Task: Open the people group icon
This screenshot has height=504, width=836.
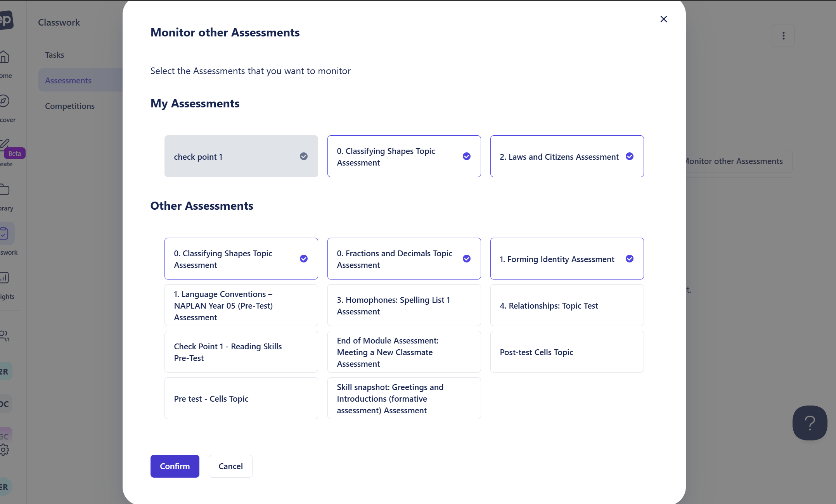Action: click(5, 336)
